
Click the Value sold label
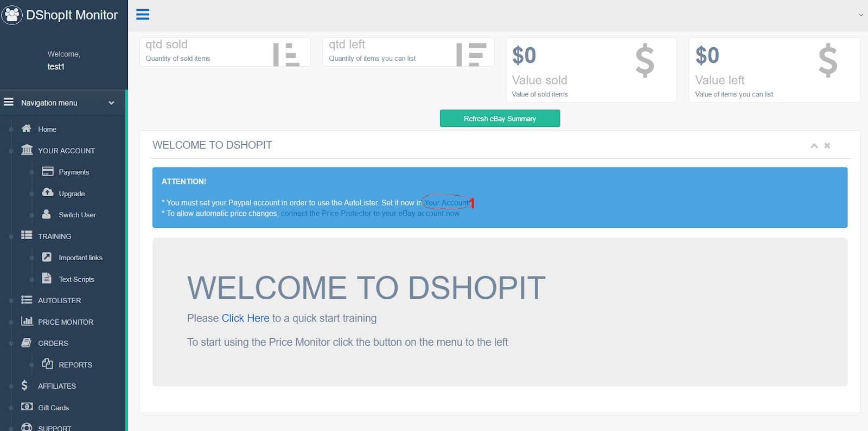click(x=539, y=80)
